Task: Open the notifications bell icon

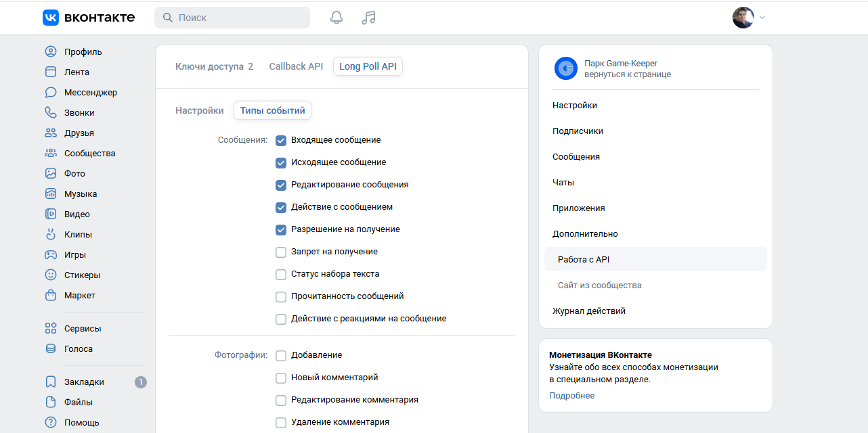Action: 337,18
